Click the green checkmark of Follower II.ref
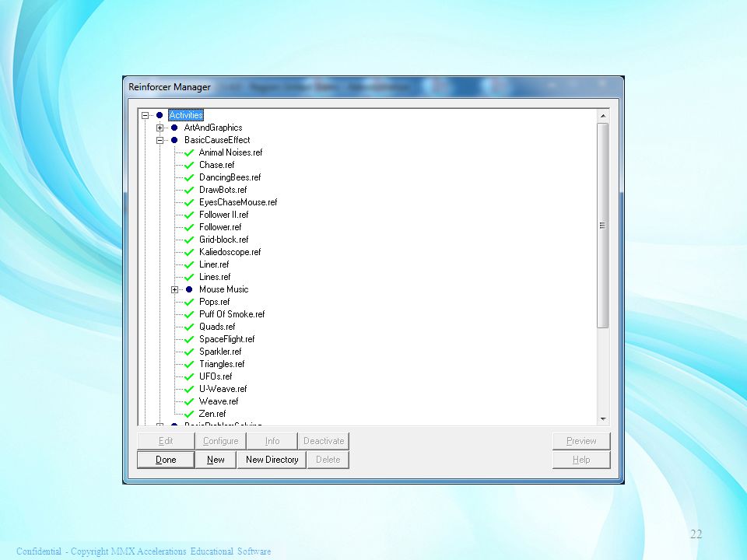747x560 pixels. pyautogui.click(x=189, y=215)
